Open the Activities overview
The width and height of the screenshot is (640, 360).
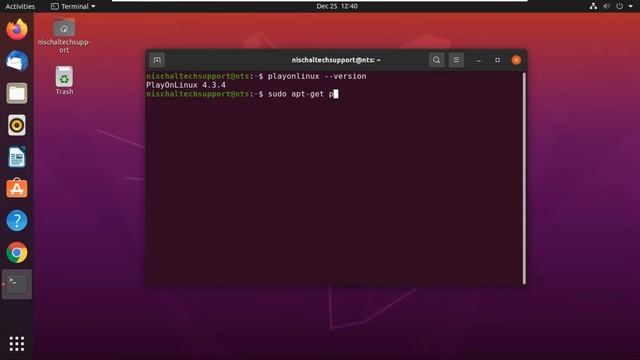coord(20,6)
